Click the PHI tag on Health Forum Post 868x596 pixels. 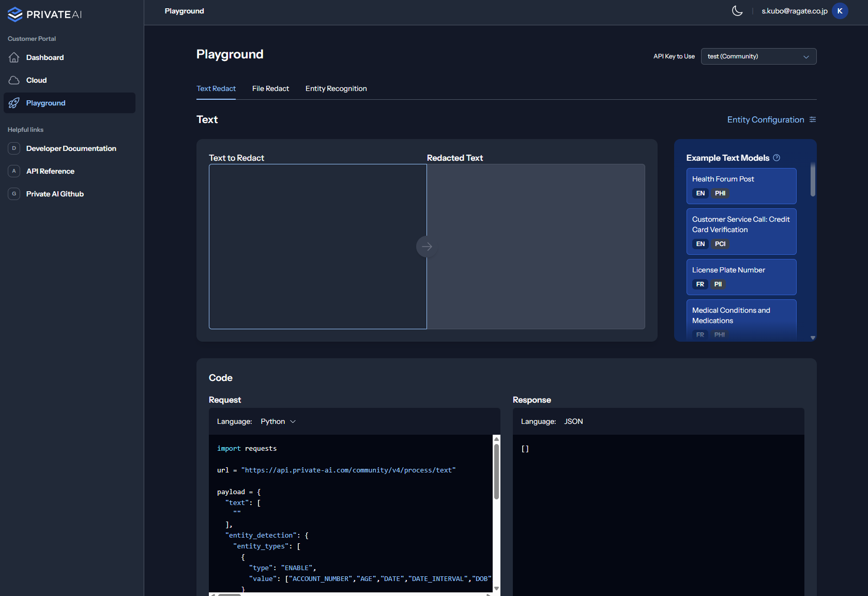[x=720, y=193]
